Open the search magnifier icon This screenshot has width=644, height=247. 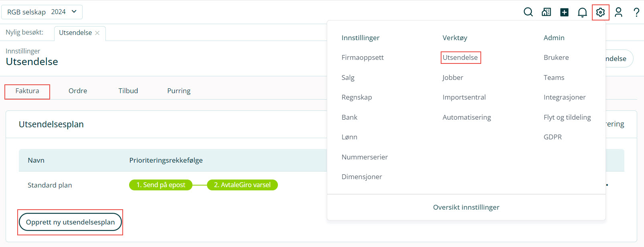click(528, 12)
